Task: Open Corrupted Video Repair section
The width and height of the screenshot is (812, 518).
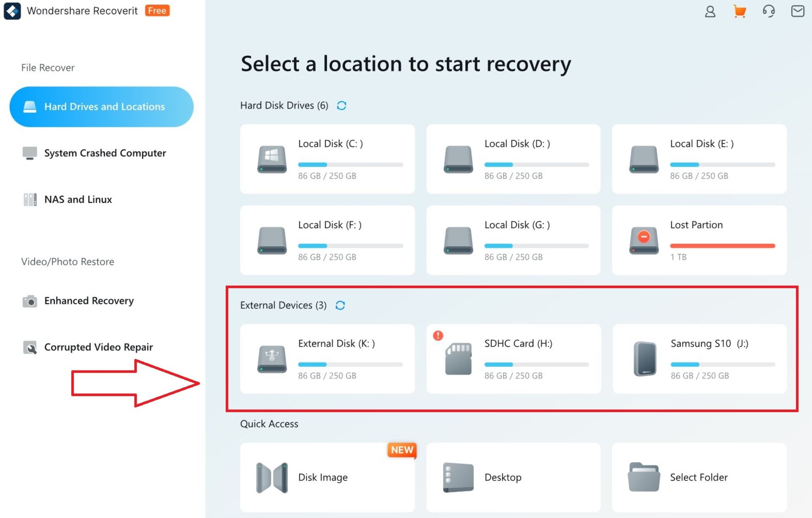Action: pyautogui.click(x=99, y=347)
